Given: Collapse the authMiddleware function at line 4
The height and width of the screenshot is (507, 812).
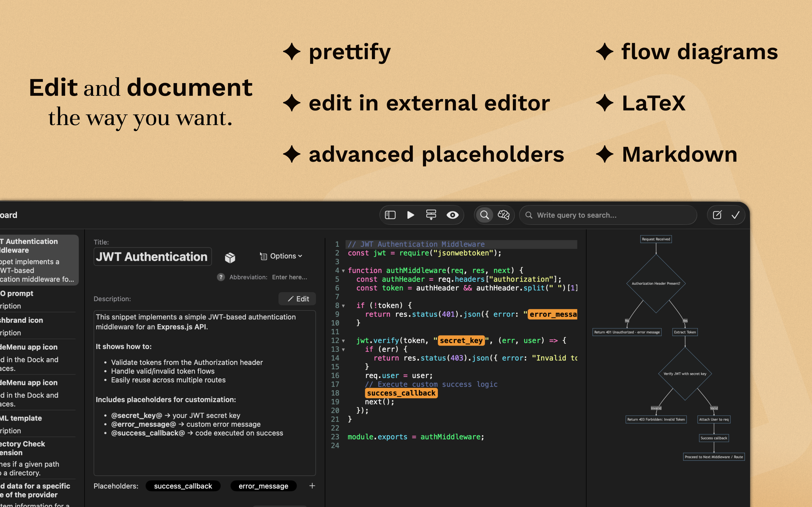Looking at the screenshot, I should click(x=343, y=271).
